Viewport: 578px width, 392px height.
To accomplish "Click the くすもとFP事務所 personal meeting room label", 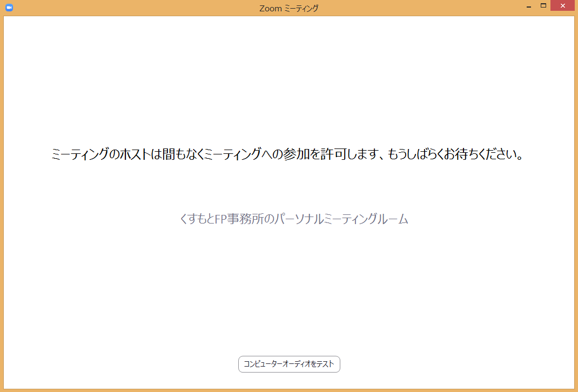I will 294,219.
